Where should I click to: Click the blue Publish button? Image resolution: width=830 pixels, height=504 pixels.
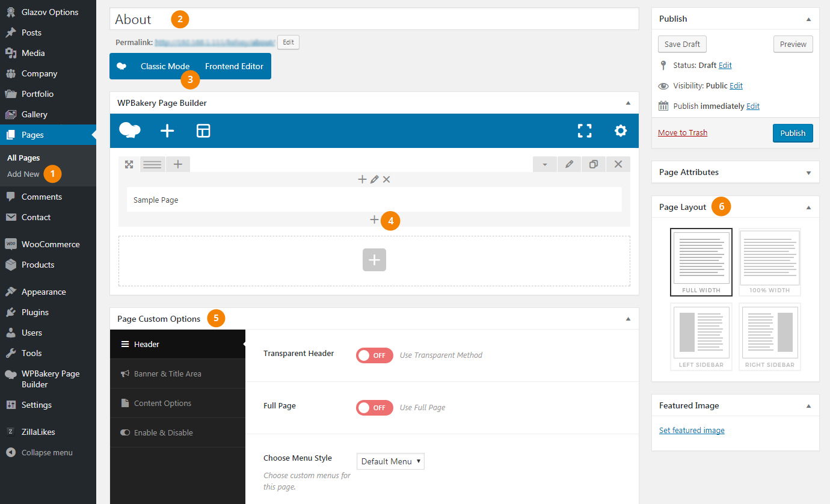792,133
